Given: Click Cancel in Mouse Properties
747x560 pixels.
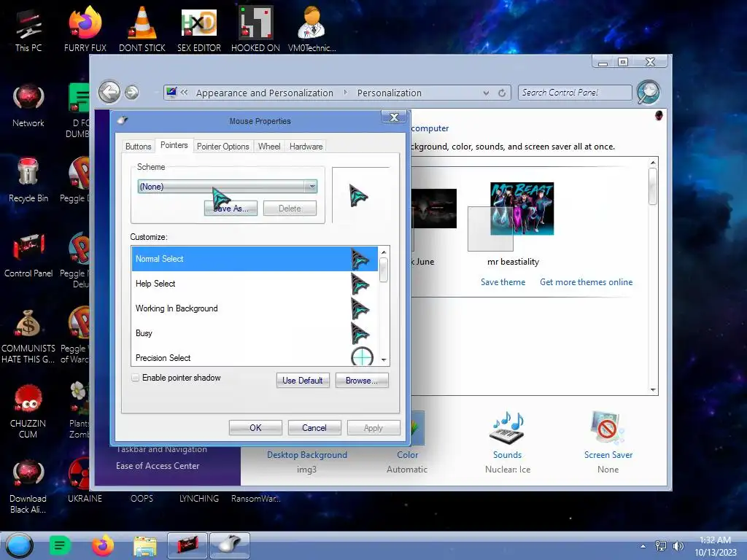Looking at the screenshot, I should (314, 427).
